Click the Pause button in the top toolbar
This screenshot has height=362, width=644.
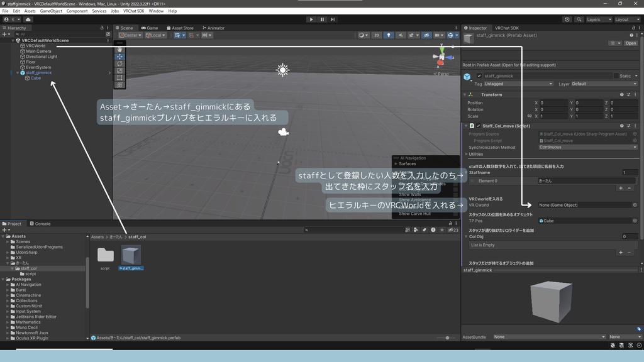point(321,19)
